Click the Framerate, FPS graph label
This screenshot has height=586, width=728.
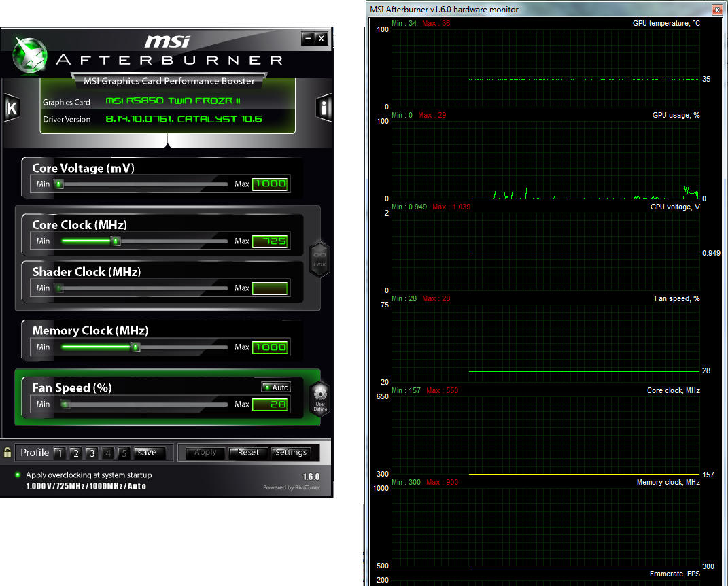coord(674,574)
